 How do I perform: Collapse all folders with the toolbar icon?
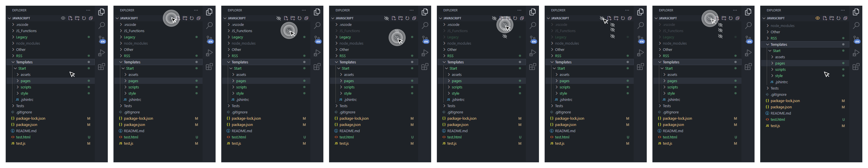click(x=90, y=18)
